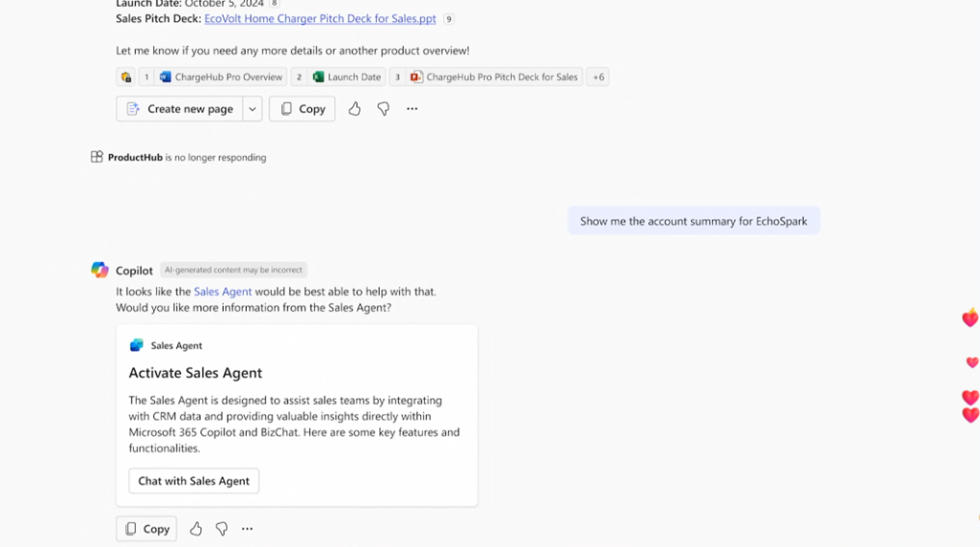Click the PowerPoint icon on ChargeHub Pitch Deck
The width and height of the screenshot is (980, 547).
416,77
